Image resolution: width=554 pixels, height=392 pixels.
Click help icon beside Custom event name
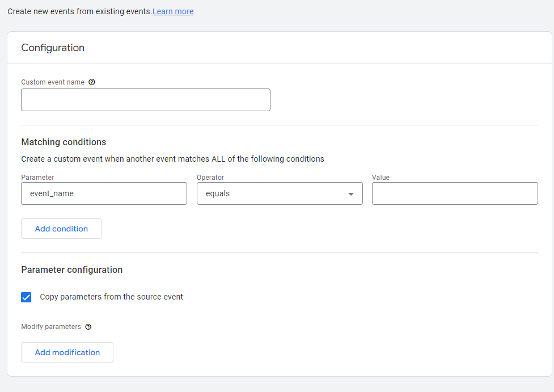coord(92,82)
